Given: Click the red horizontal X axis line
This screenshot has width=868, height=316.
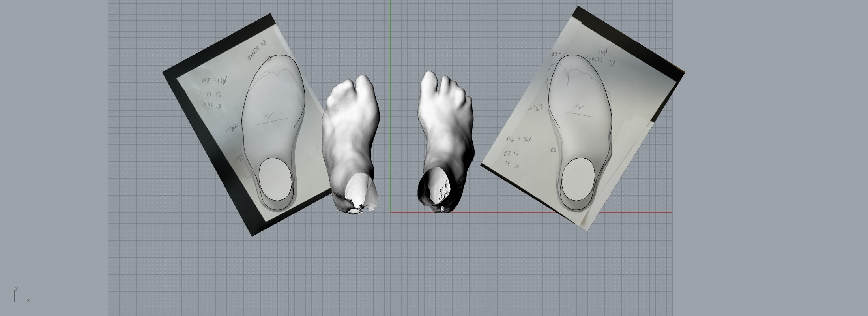Looking at the screenshot, I should [513, 212].
